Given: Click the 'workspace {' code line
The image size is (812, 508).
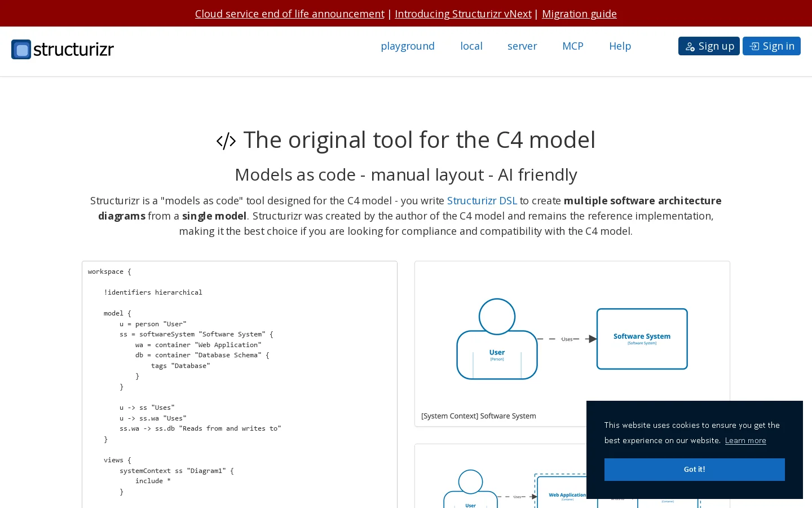Looking at the screenshot, I should (x=109, y=271).
